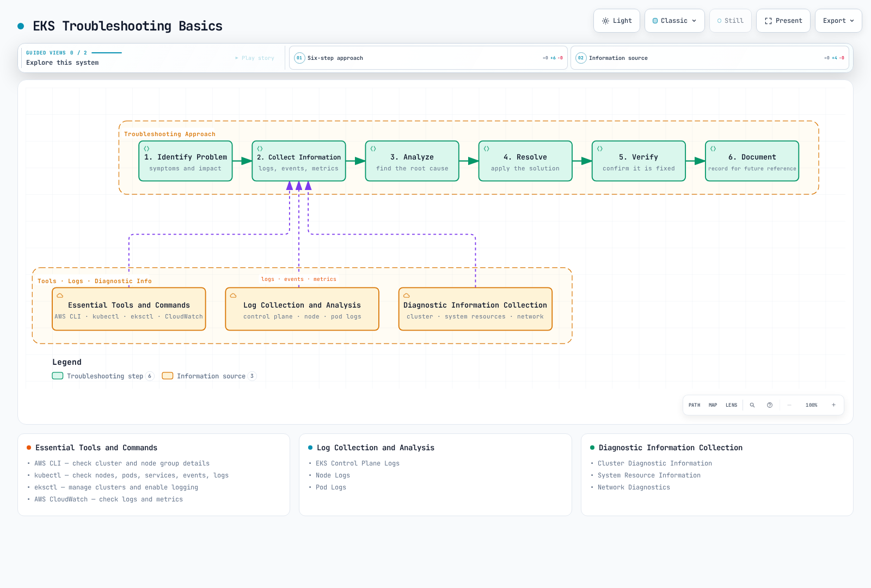Image resolution: width=871 pixels, height=588 pixels.
Task: Select Log Collection and Analysis diagram node
Action: [302, 309]
